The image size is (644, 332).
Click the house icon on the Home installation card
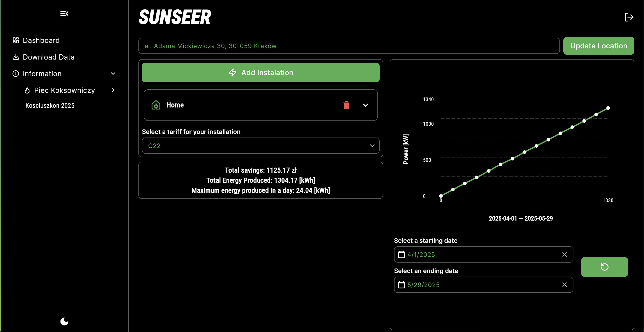coord(156,105)
